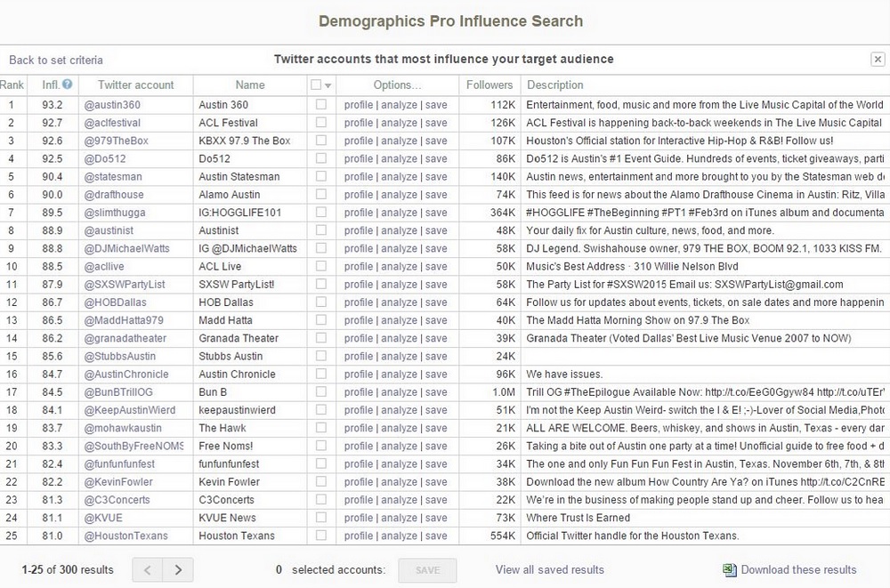The height and width of the screenshot is (588, 890).
Task: Check the box for ACL Festival
Action: [x=321, y=123]
